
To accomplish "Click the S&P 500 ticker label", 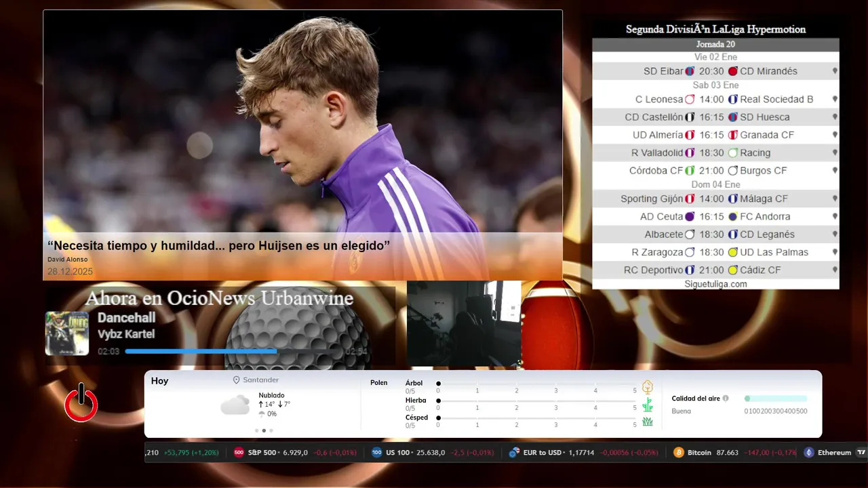I will tap(262, 453).
